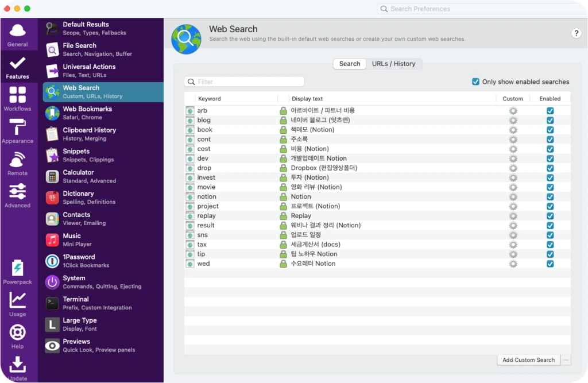Select the Search tab
The image size is (588, 383).
coord(350,64)
